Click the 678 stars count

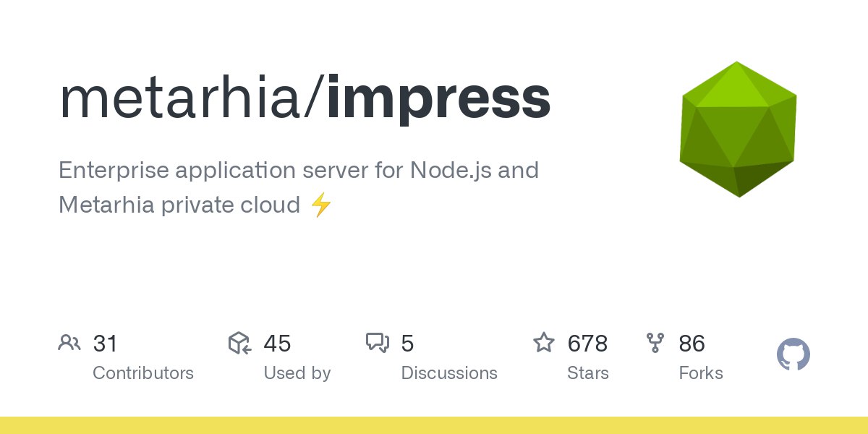pos(587,344)
